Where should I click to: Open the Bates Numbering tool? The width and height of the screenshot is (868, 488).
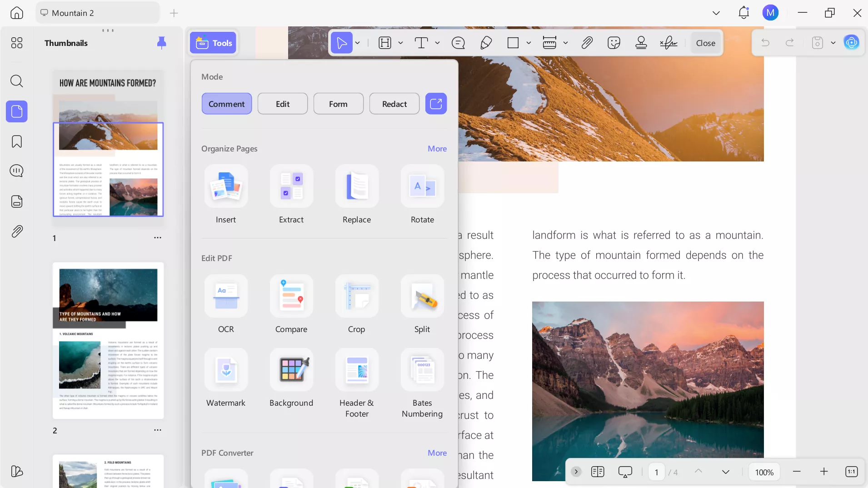point(422,370)
